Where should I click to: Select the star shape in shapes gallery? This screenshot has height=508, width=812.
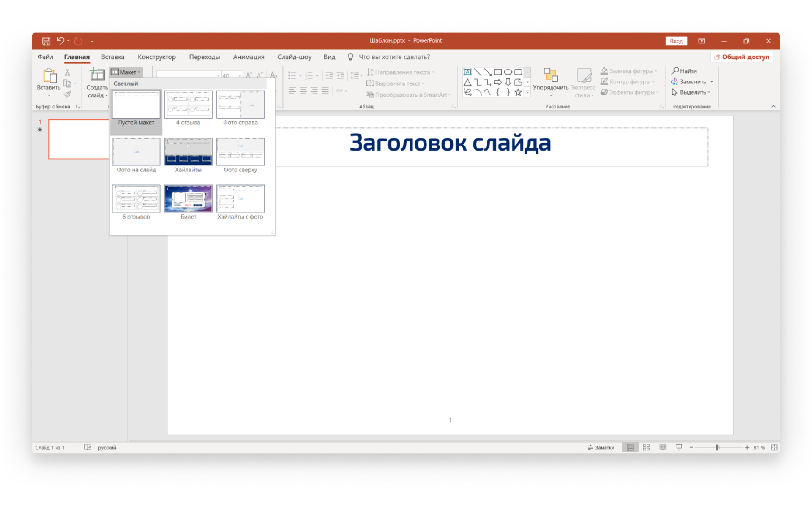518,92
